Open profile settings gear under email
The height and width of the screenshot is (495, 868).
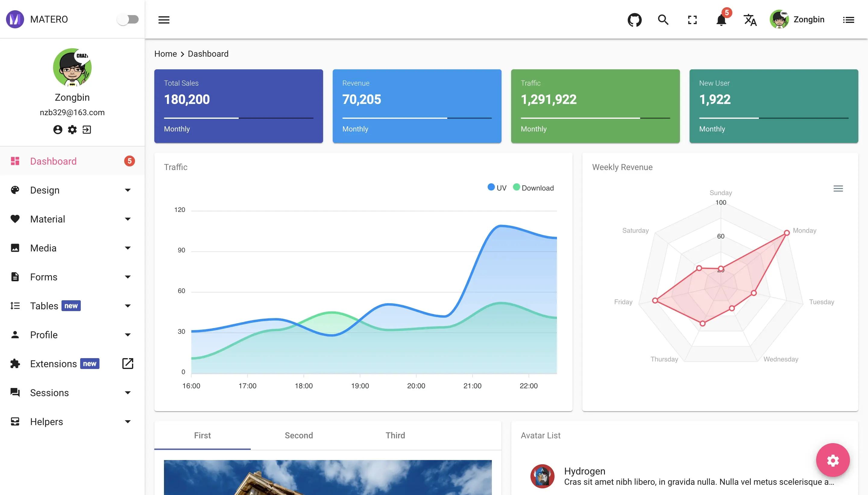pyautogui.click(x=72, y=130)
